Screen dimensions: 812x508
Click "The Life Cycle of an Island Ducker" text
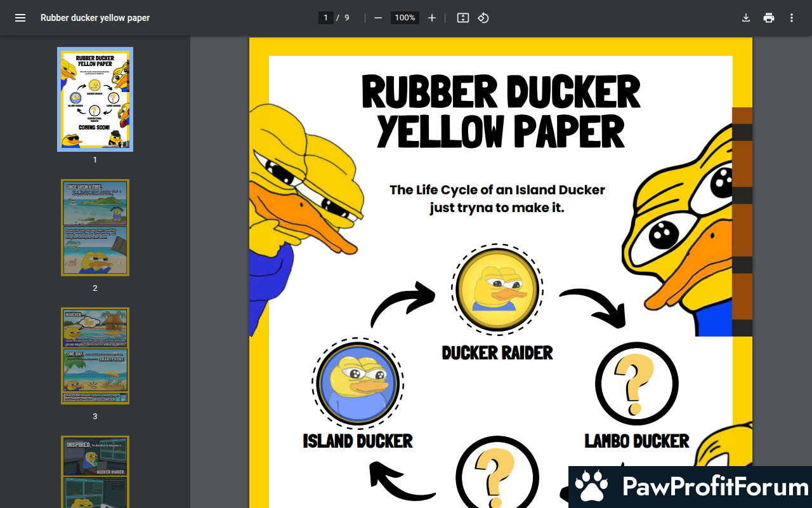click(x=497, y=190)
